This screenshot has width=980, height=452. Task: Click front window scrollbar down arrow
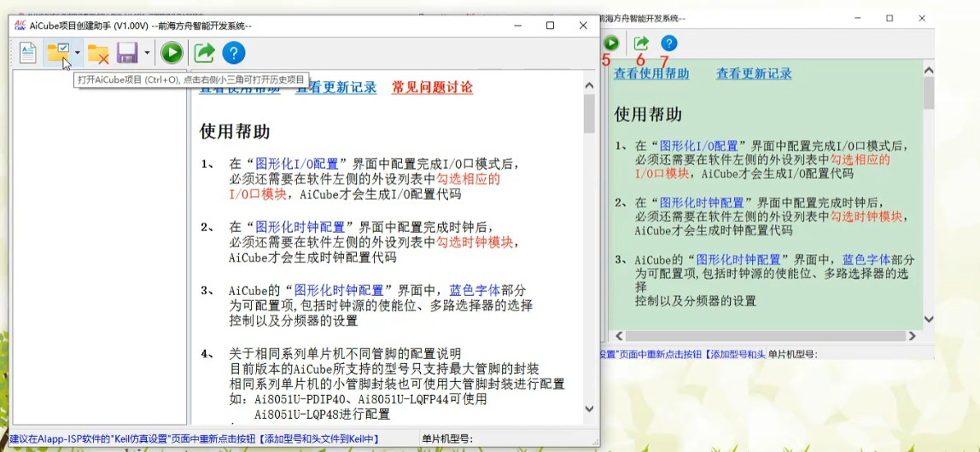[x=589, y=408]
